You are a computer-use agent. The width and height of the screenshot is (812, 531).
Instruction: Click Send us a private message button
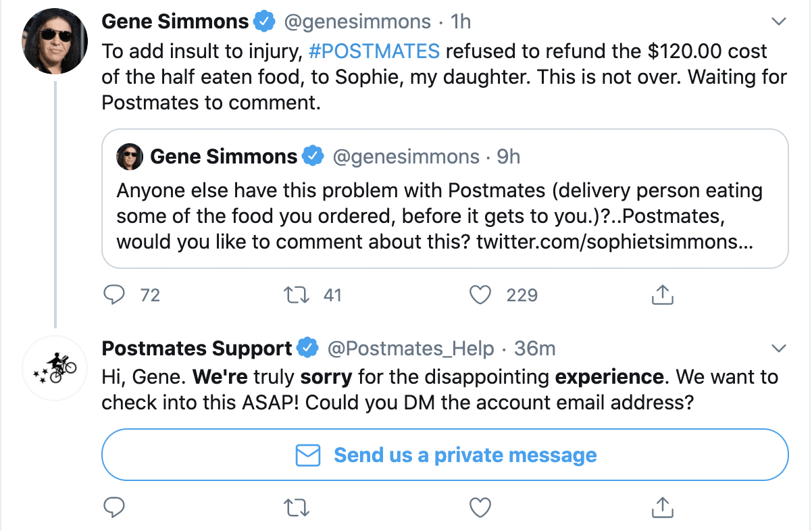pos(445,455)
